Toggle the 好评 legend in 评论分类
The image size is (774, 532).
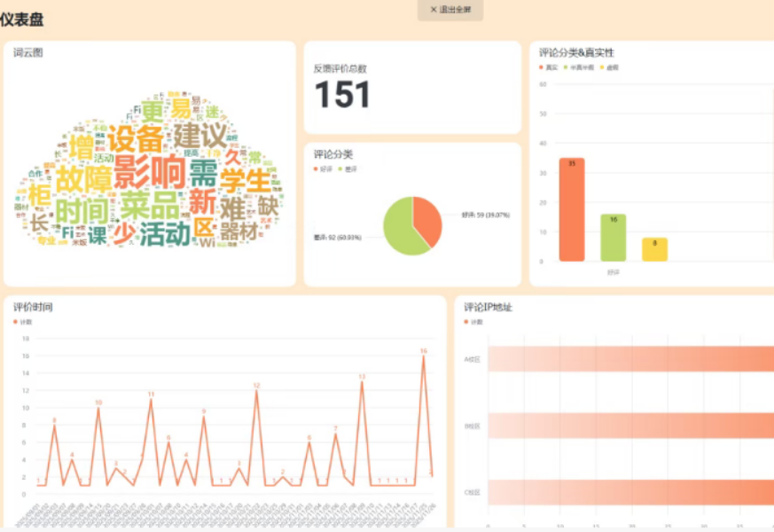coord(324,168)
